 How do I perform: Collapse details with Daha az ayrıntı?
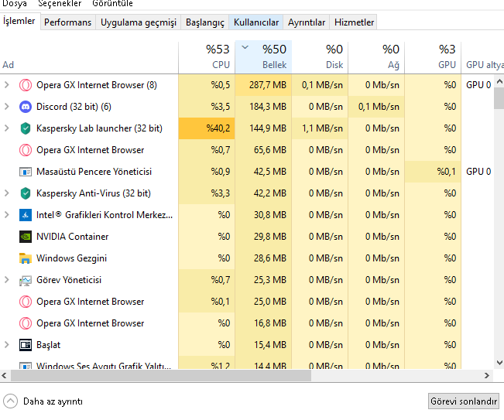43,401
